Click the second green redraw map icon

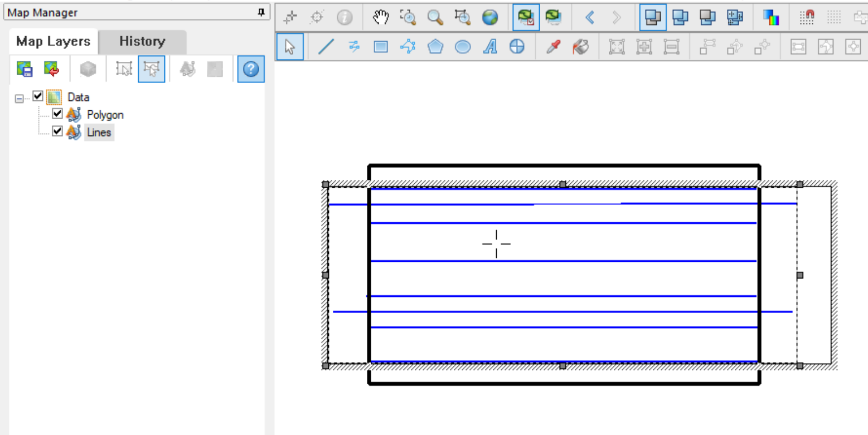tap(554, 18)
